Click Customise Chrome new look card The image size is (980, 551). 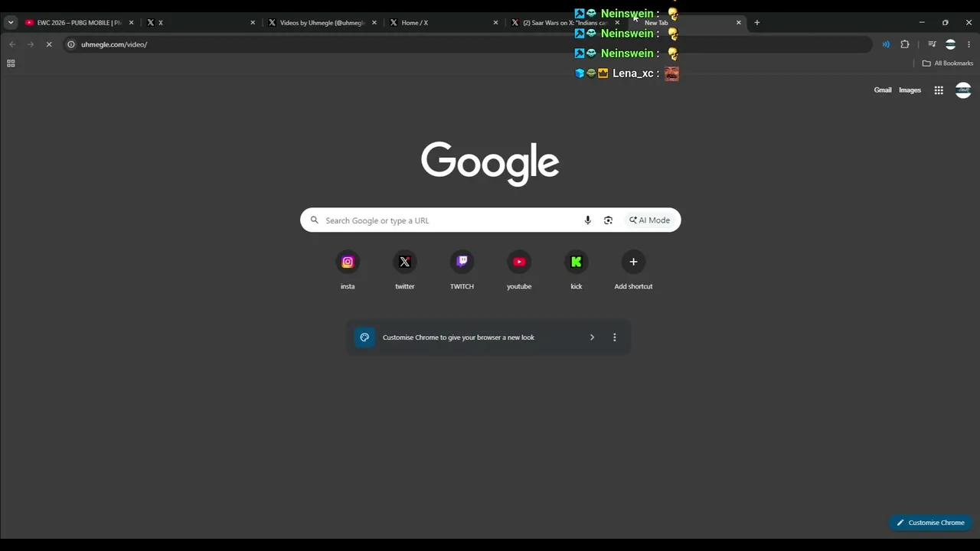pos(488,337)
